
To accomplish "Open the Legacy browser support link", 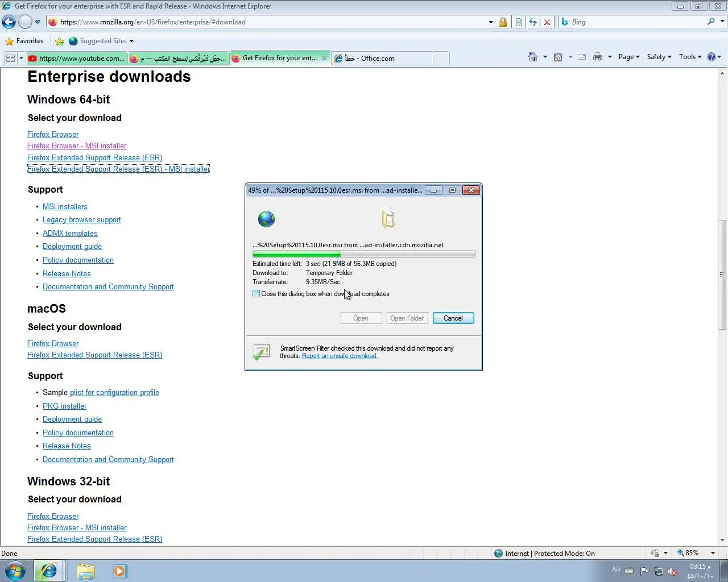I will 82,220.
